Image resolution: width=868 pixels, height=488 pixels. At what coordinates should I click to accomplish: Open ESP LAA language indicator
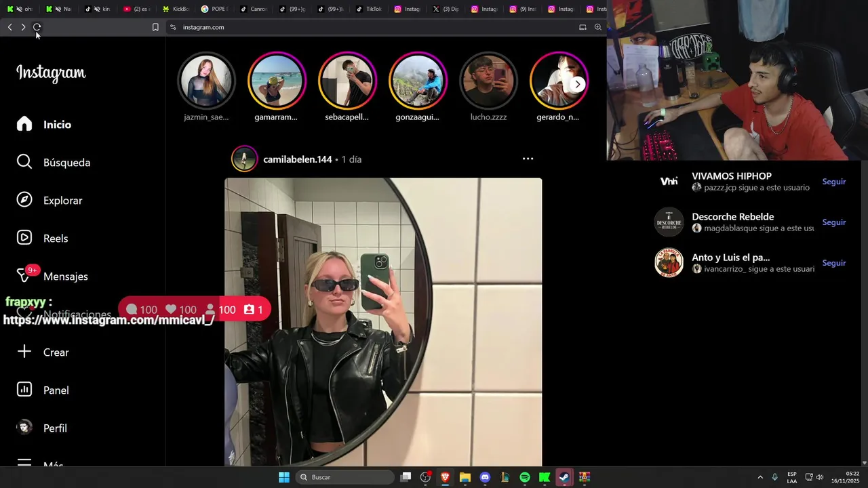click(x=792, y=477)
